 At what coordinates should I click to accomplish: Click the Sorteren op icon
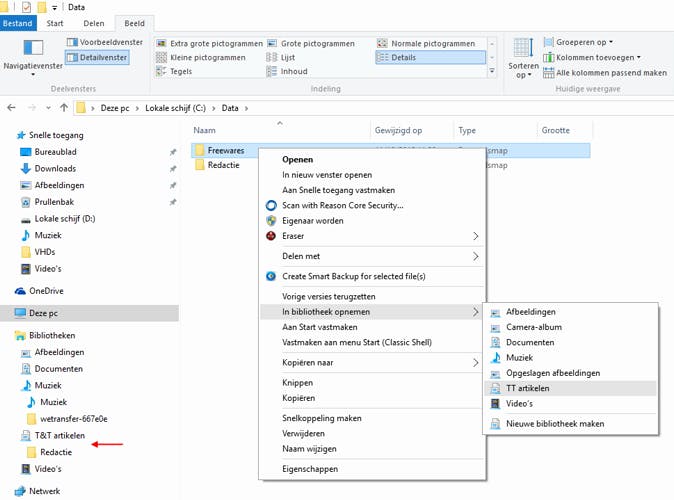pyautogui.click(x=523, y=47)
